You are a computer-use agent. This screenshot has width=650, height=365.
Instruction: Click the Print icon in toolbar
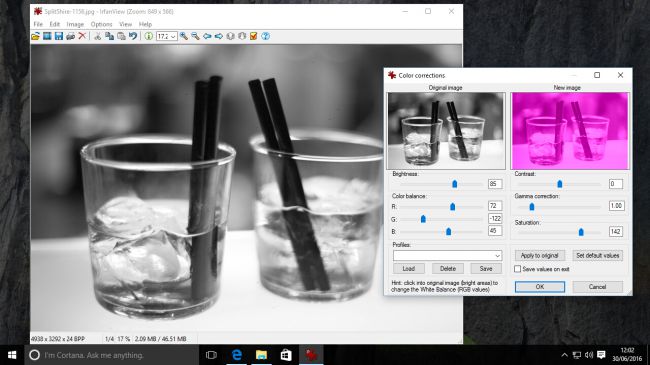pyautogui.click(x=70, y=36)
